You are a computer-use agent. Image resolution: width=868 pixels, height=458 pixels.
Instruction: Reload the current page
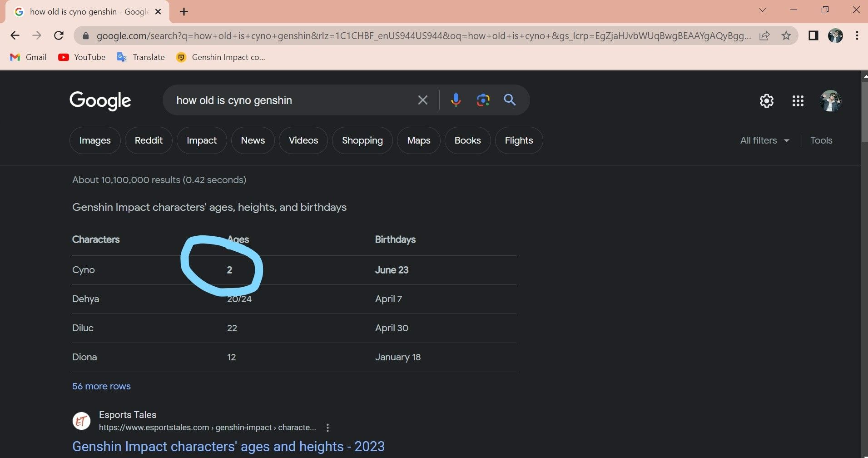[x=59, y=35]
